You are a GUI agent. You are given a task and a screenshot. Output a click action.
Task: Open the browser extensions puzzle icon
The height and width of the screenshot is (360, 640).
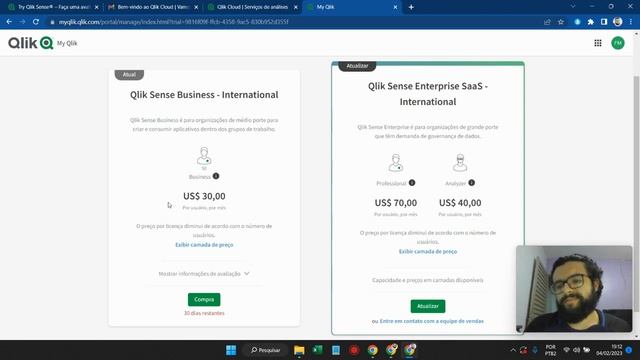pyautogui.click(x=591, y=22)
